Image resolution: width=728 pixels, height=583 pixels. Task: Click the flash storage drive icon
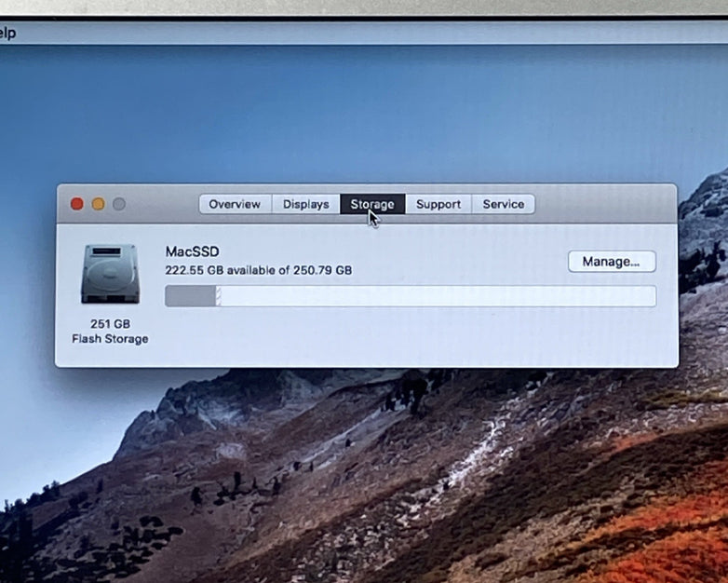(110, 274)
